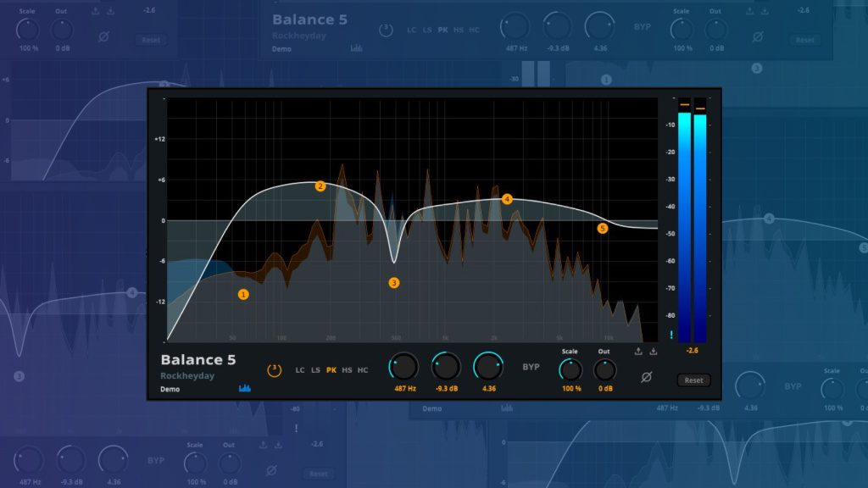Screen dimensions: 868x488
Task: Click the export preset upload icon in main plugin
Action: point(638,352)
